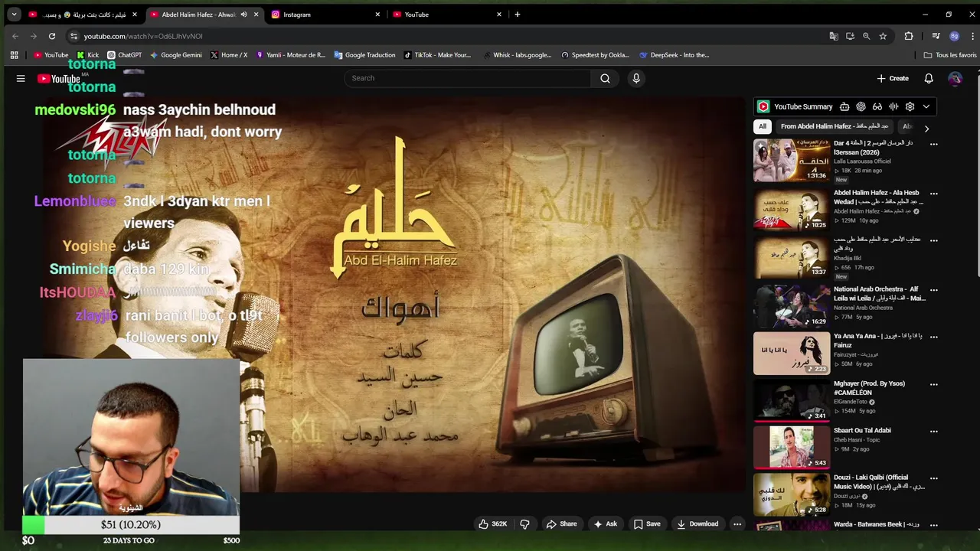Click the glasses icon in YouTube Summary bar
This screenshot has height=551, width=980.
[877, 106]
